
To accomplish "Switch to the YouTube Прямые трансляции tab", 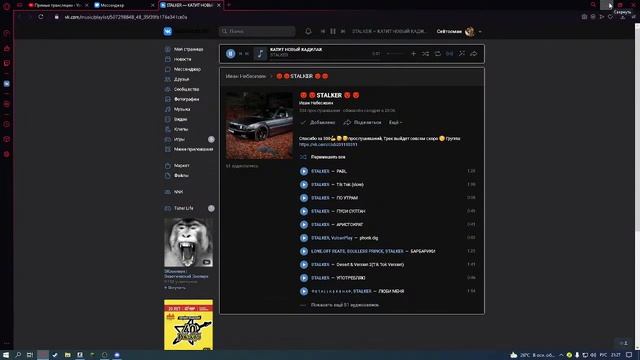I will pos(57,5).
